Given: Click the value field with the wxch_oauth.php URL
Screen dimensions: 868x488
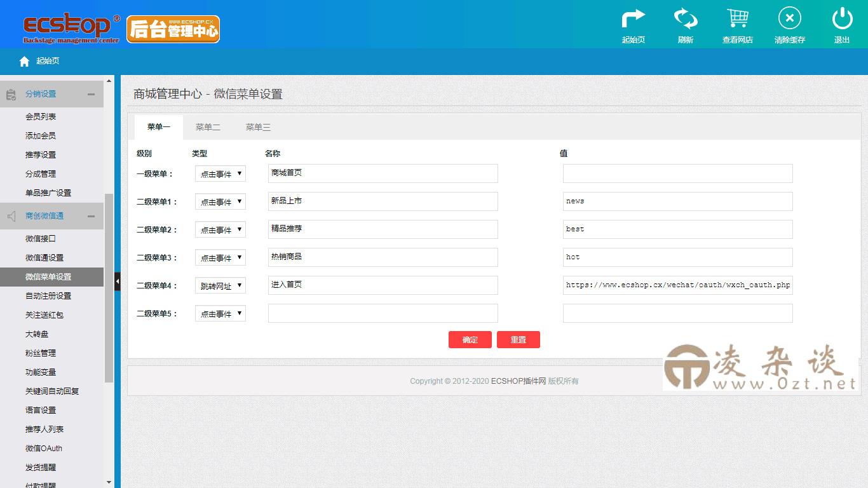Looking at the screenshot, I should point(678,285).
